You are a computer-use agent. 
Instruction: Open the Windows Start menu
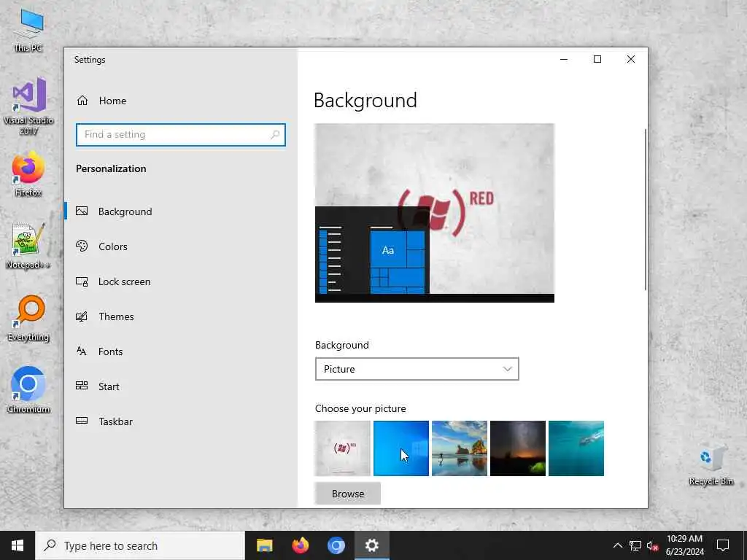point(18,545)
